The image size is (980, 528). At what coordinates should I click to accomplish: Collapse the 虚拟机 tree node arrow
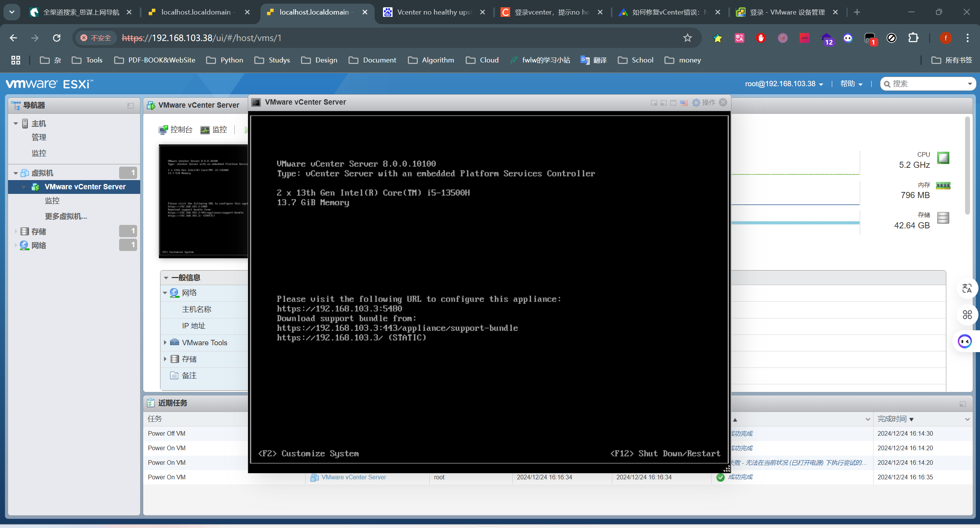16,173
